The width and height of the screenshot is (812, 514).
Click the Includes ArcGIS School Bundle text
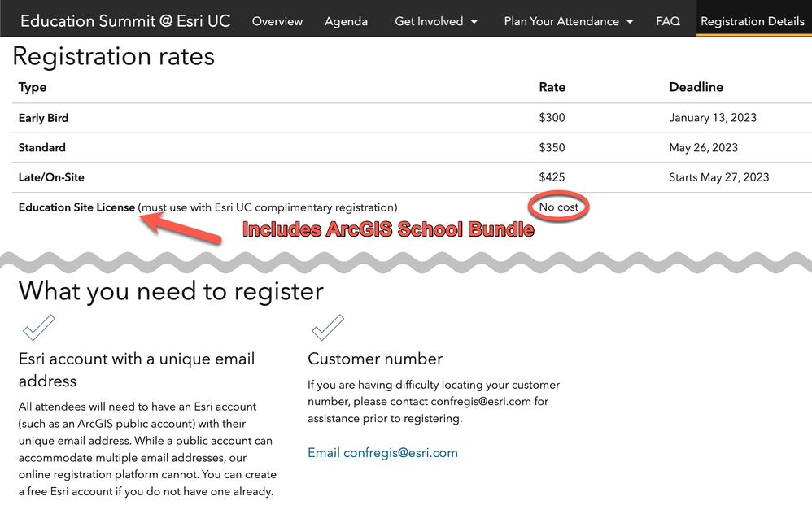tap(388, 229)
